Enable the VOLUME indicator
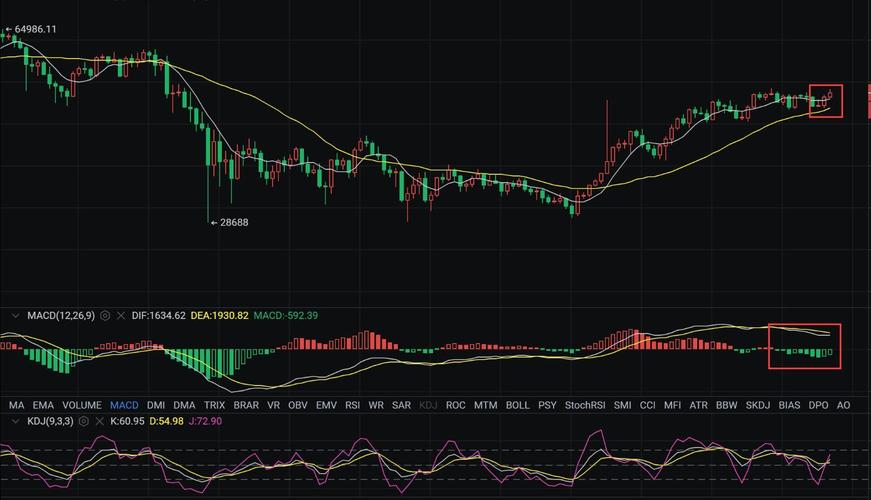The image size is (871, 500). (x=82, y=405)
